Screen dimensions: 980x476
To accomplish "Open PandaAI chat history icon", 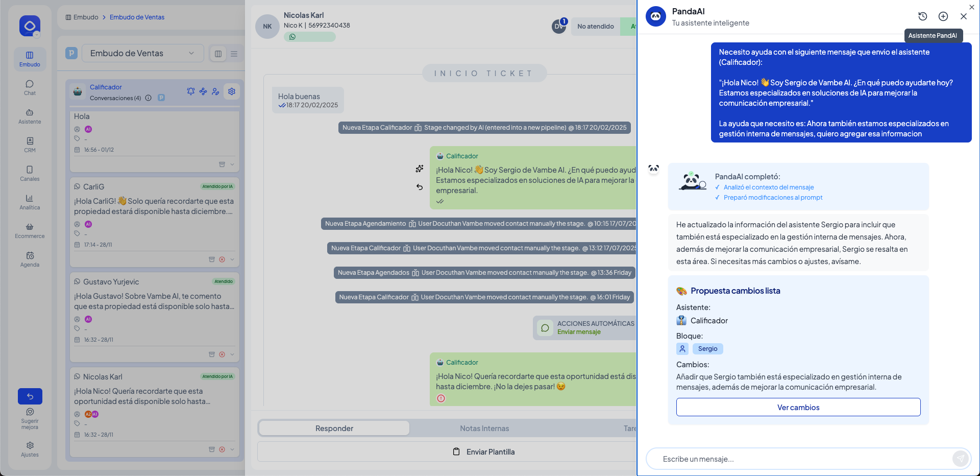I will click(x=922, y=16).
